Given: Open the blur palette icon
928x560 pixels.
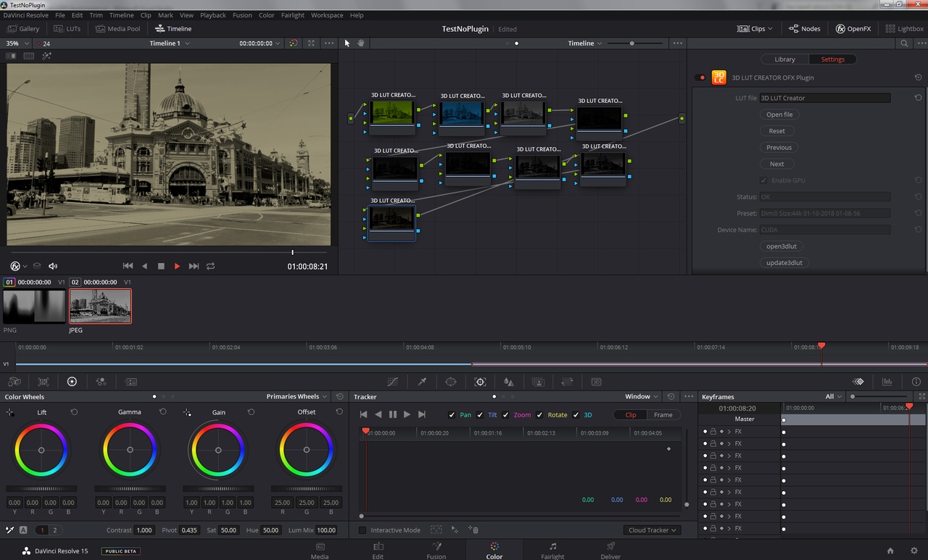Looking at the screenshot, I should tap(509, 382).
